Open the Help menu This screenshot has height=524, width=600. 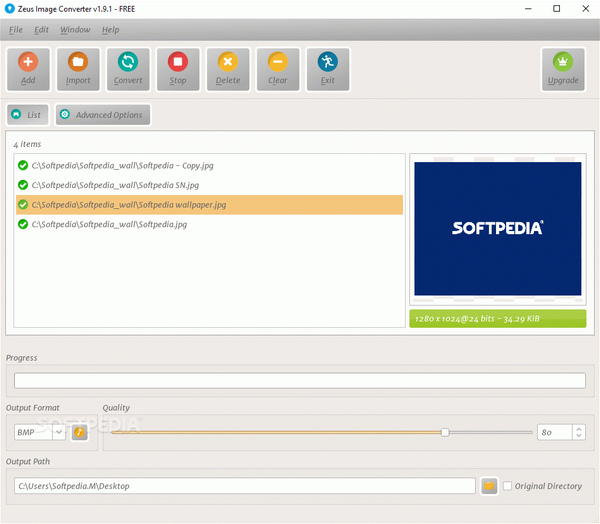tap(111, 30)
